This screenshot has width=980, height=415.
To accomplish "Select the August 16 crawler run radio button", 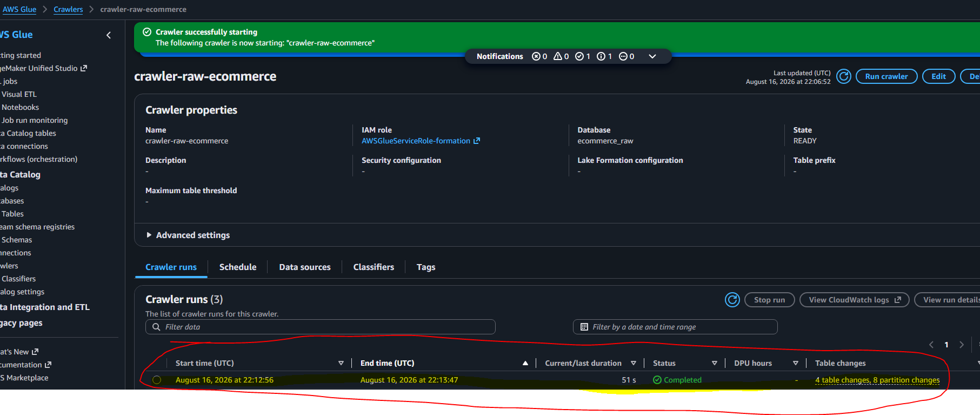I will click(157, 380).
